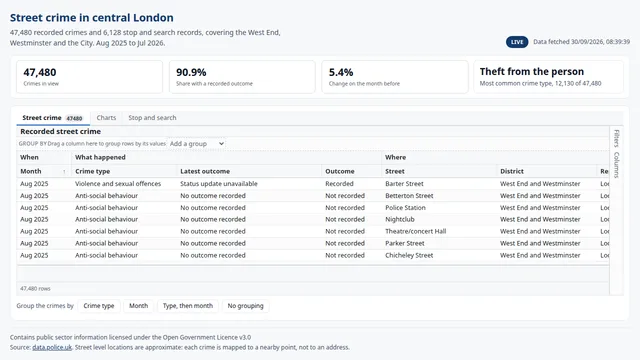This screenshot has height=360, width=640.
Task: Click the Type, then month button
Action: click(x=188, y=306)
